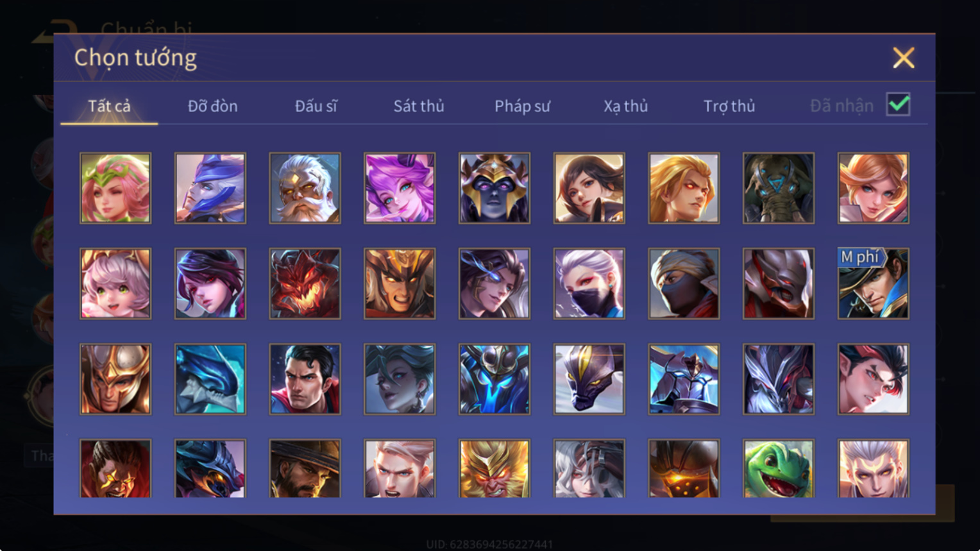Open the 'Sát thủ' tab
Viewport: 980px width, 551px height.
tap(419, 106)
